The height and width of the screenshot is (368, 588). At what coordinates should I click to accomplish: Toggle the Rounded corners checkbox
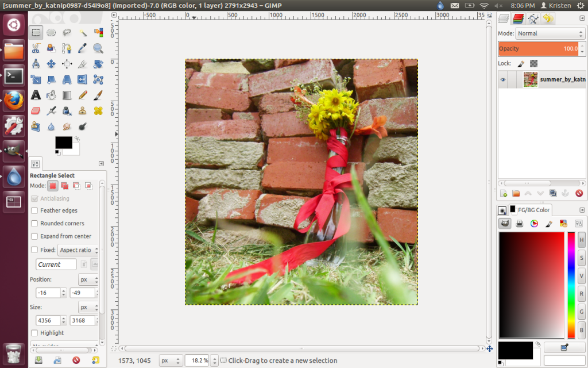(x=34, y=224)
